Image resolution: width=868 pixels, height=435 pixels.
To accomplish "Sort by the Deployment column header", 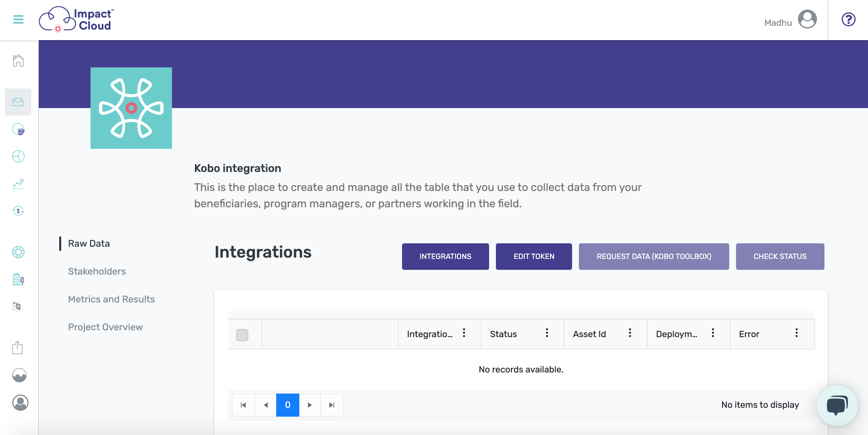I will pyautogui.click(x=677, y=334).
